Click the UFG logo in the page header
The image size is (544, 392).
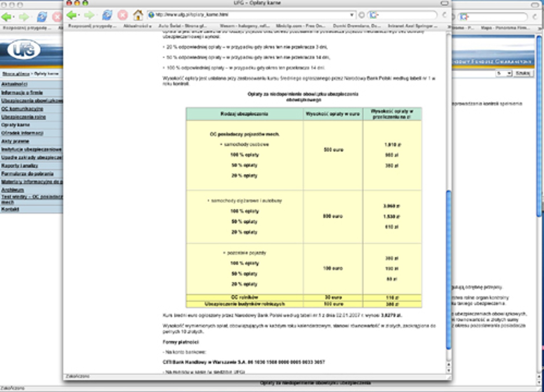point(24,50)
